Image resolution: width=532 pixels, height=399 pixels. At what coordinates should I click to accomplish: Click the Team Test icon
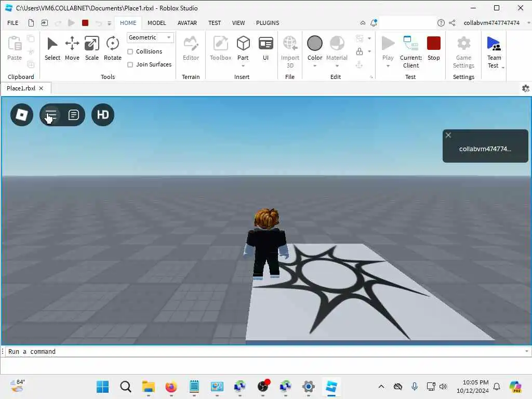coord(494,44)
